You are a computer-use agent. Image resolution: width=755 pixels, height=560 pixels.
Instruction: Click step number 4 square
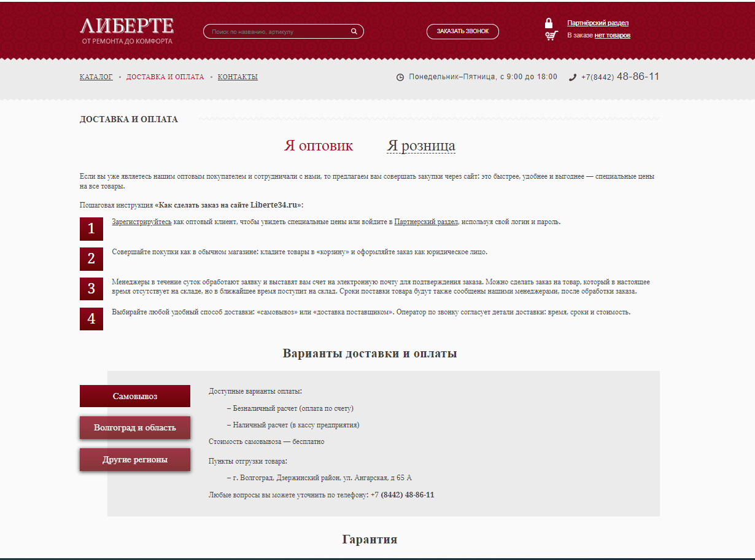point(91,319)
